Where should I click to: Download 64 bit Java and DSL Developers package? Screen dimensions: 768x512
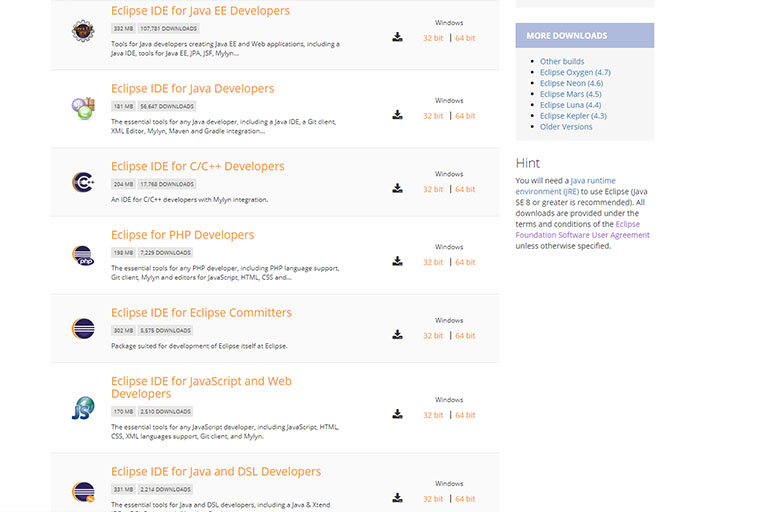[x=465, y=499]
